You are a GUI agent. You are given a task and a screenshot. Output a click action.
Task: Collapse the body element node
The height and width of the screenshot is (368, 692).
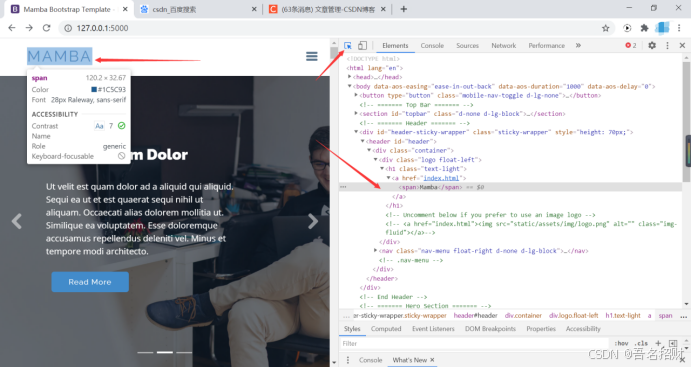[350, 86]
